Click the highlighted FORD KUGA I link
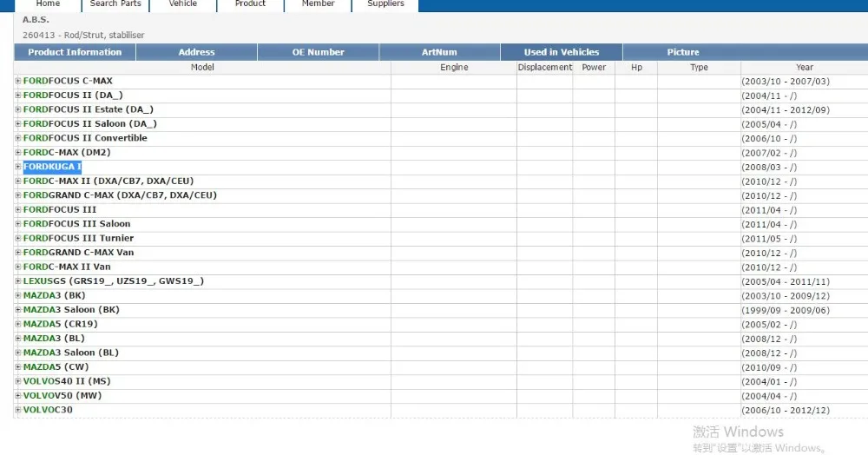 [x=52, y=167]
